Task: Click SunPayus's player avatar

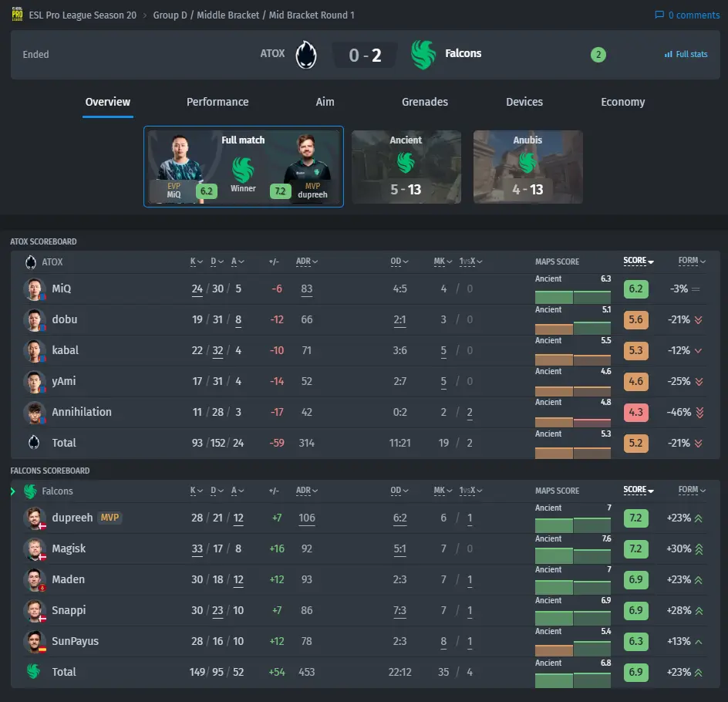Action: [35, 642]
